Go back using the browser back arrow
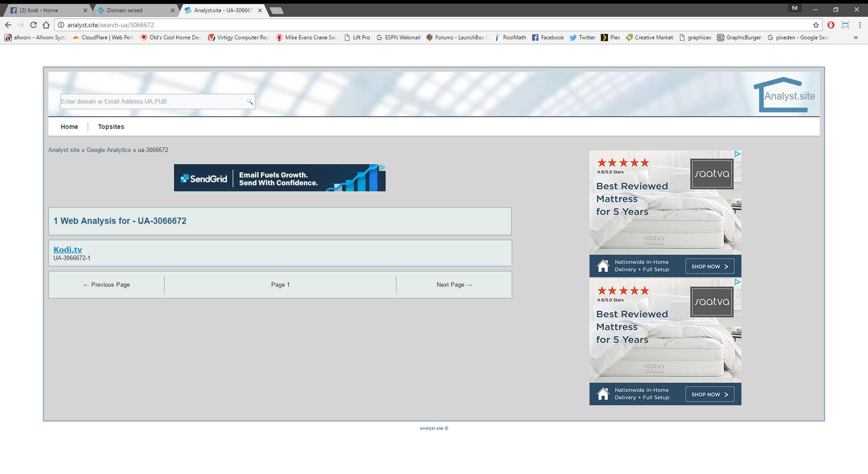The image size is (868, 474). [8, 25]
